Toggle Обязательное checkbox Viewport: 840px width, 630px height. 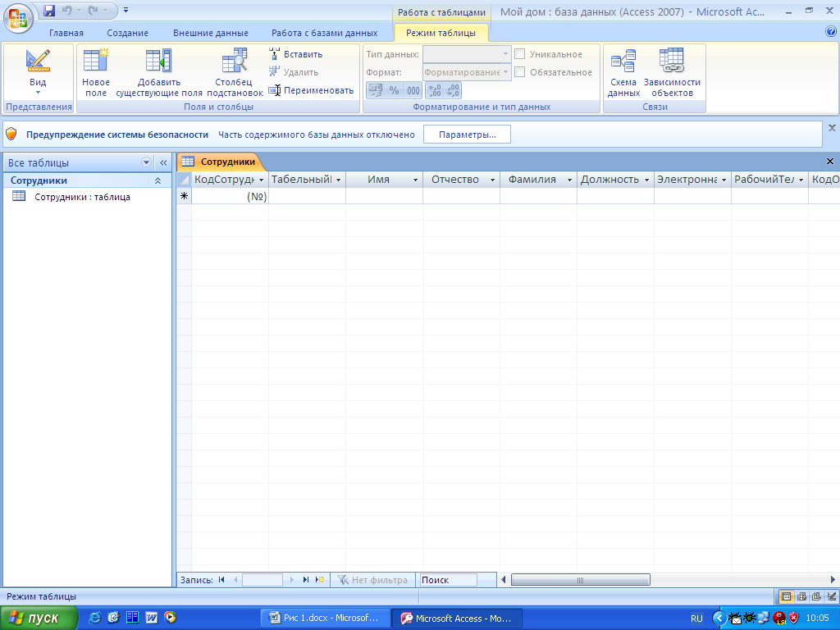pyautogui.click(x=519, y=72)
